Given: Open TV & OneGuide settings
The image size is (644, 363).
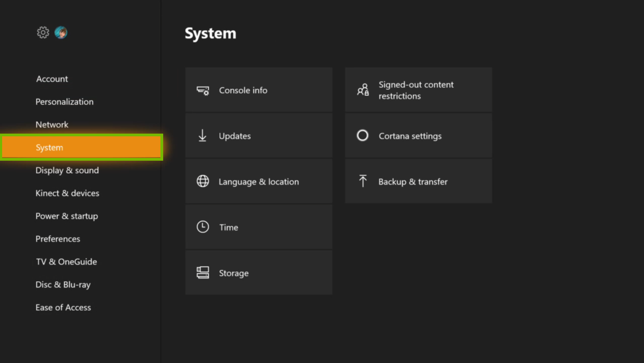Looking at the screenshot, I should (66, 261).
